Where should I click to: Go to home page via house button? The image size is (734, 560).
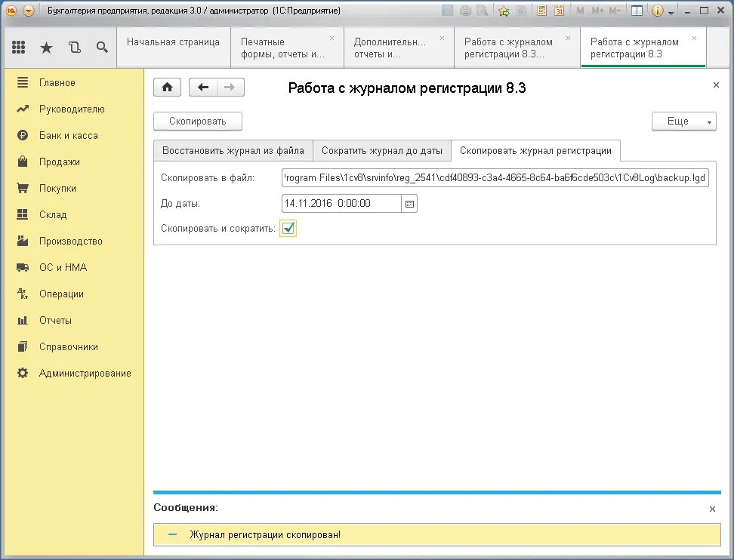tap(167, 87)
